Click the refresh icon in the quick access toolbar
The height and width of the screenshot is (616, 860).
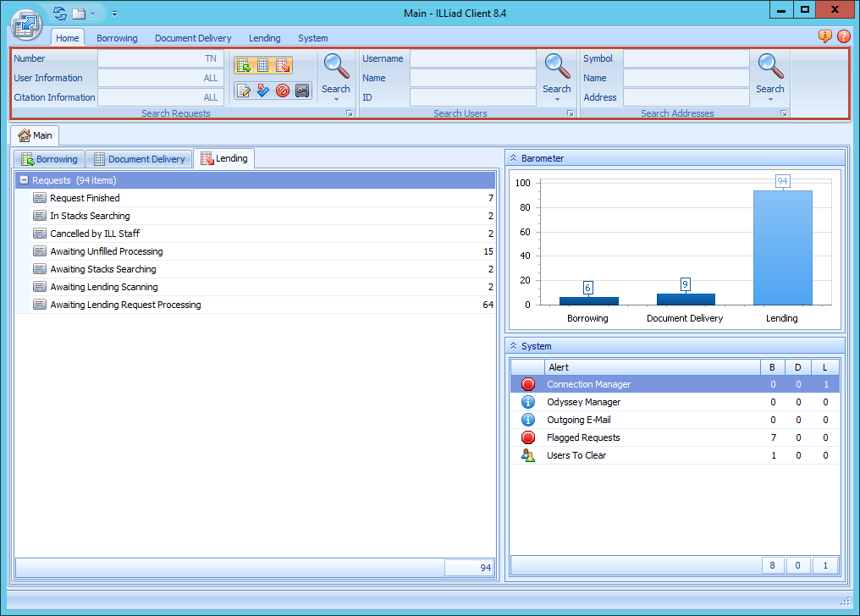[58, 13]
